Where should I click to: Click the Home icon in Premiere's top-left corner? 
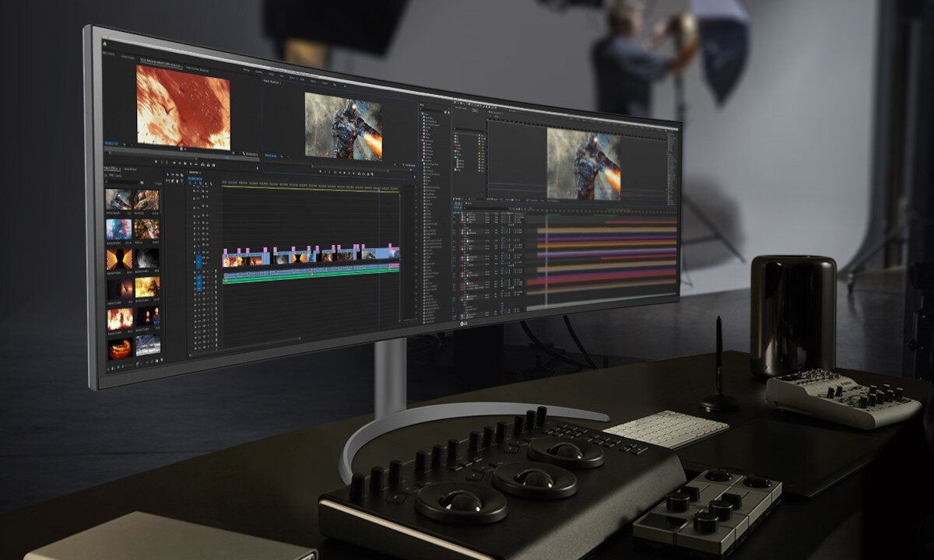[x=105, y=45]
